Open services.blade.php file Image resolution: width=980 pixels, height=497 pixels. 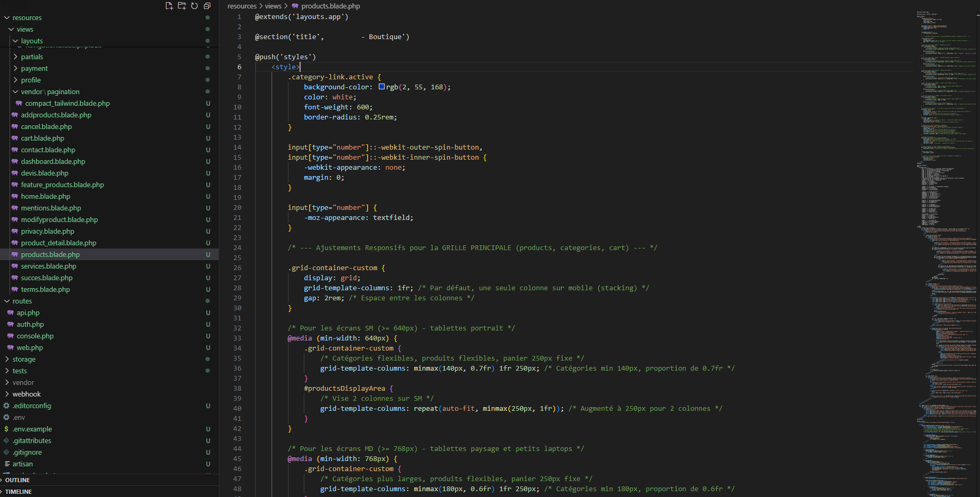(x=109, y=266)
